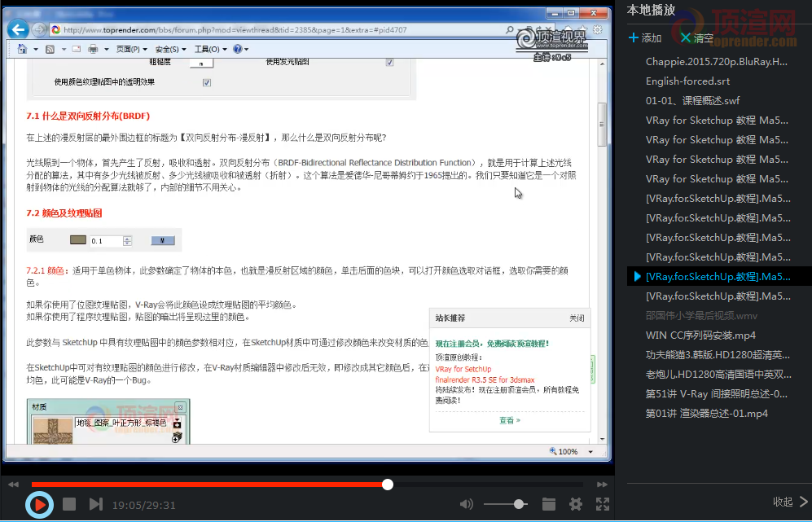Stop video playback

69,504
